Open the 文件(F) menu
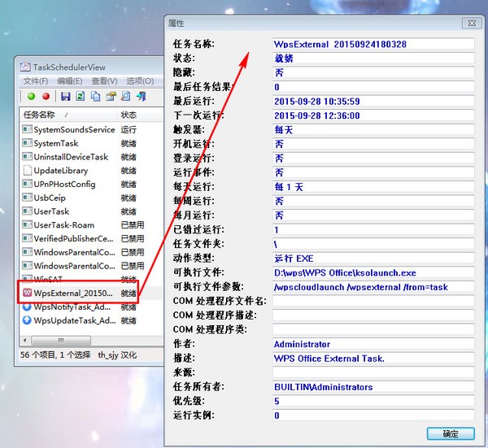Viewport: 488px width, 448px height. (36, 81)
